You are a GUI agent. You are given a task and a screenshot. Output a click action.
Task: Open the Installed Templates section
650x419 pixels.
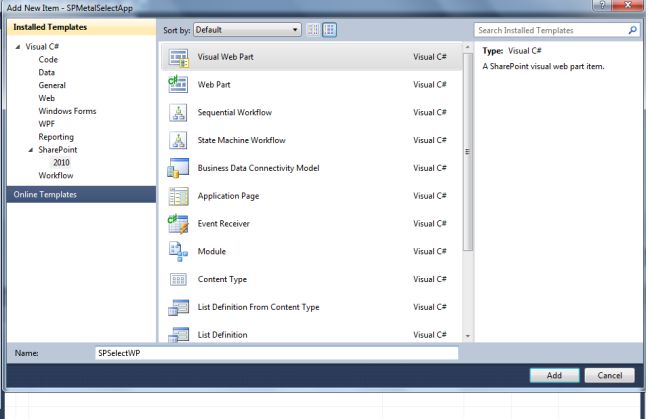[81, 27]
